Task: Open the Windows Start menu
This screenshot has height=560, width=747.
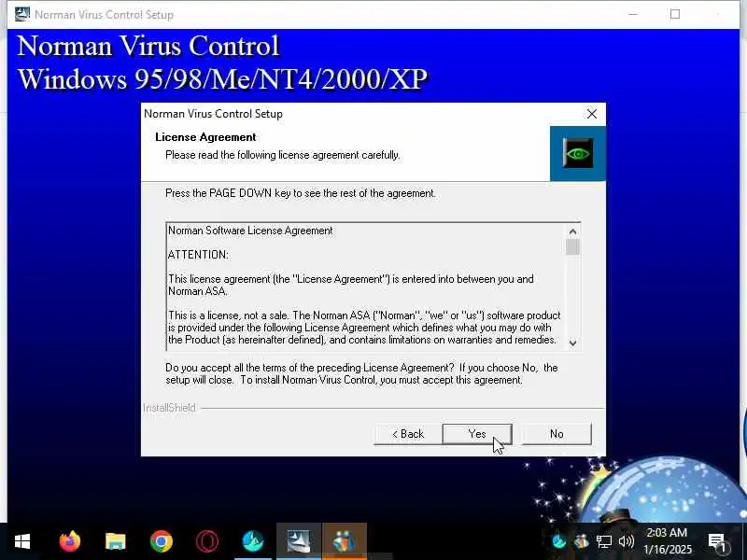Action: 22,541
